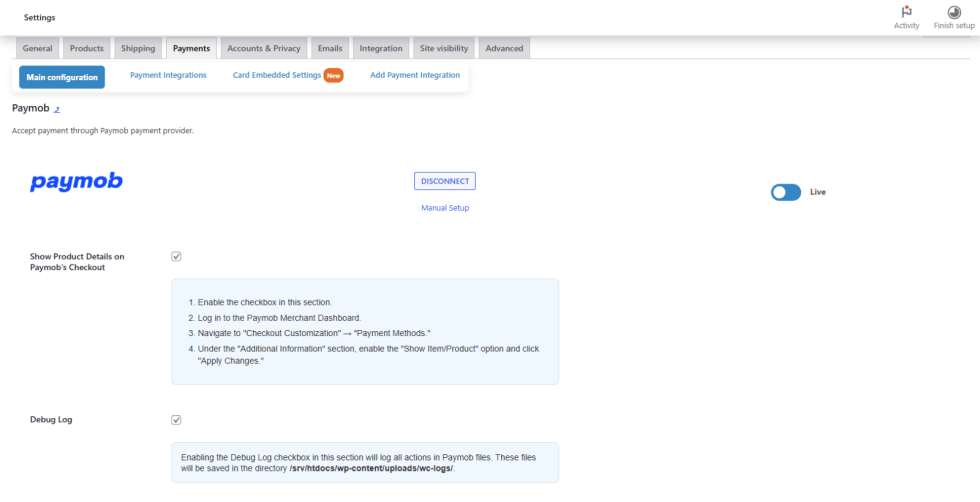Click the Finish setup progress icon

[954, 12]
